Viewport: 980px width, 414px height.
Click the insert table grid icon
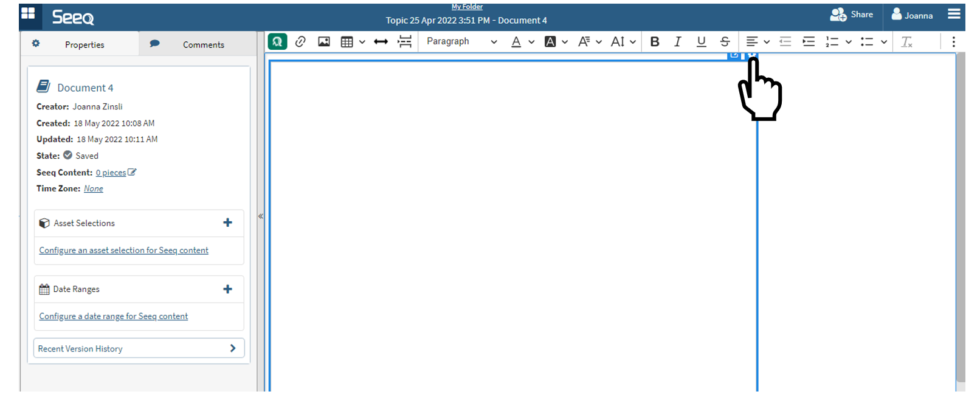[347, 41]
